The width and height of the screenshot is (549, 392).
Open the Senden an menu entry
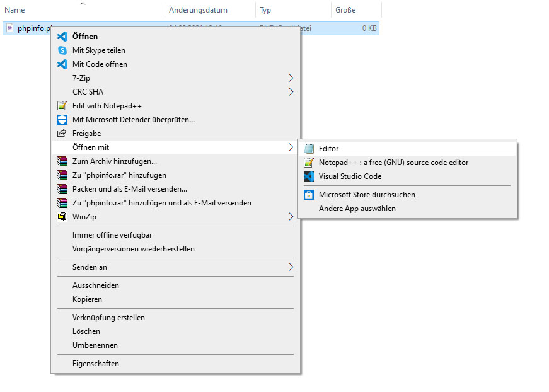coord(175,267)
